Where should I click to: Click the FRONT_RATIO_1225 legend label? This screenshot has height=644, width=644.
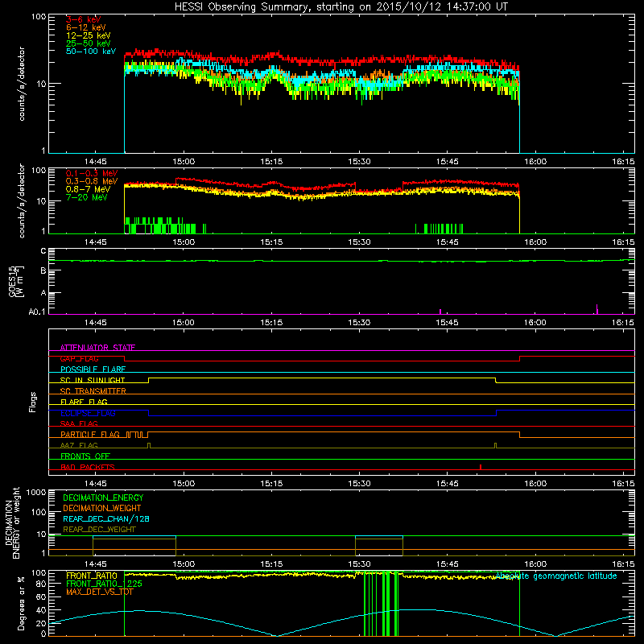tap(105, 584)
